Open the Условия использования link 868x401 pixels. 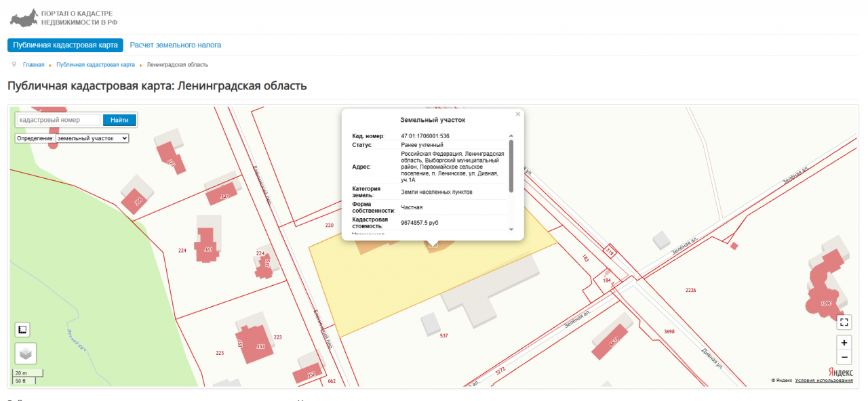824,381
